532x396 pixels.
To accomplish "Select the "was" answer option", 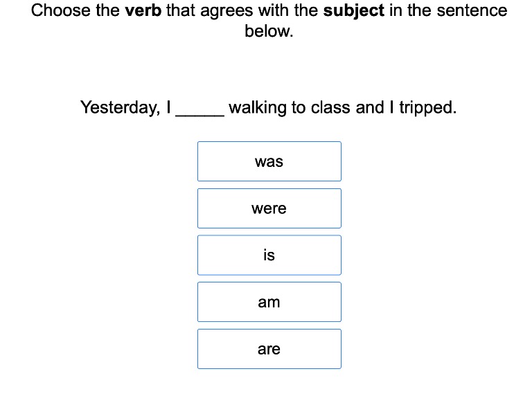I will coord(269,161).
